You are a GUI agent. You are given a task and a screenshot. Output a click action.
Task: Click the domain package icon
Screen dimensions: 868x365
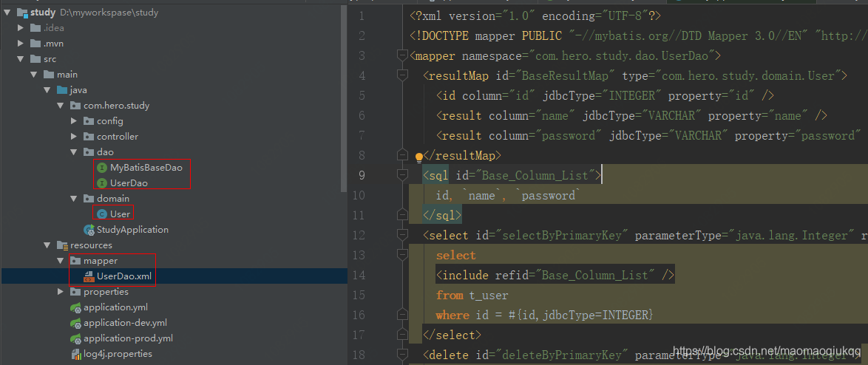[88, 198]
